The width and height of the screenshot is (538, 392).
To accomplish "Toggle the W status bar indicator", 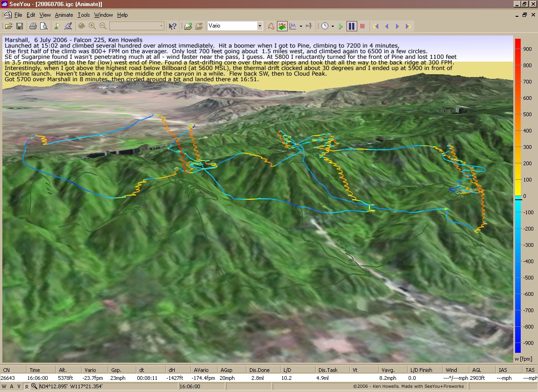I will (5, 386).
